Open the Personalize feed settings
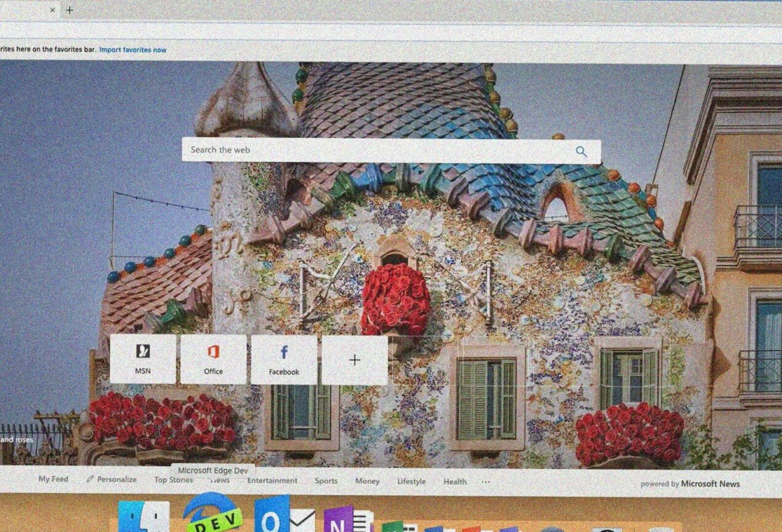The height and width of the screenshot is (532, 782). (113, 479)
